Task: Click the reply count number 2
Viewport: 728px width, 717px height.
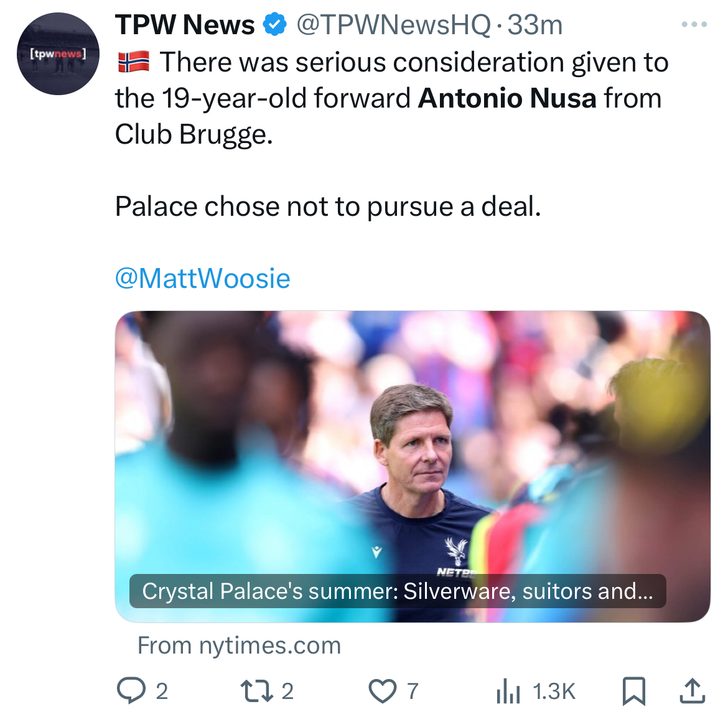Action: point(162,691)
